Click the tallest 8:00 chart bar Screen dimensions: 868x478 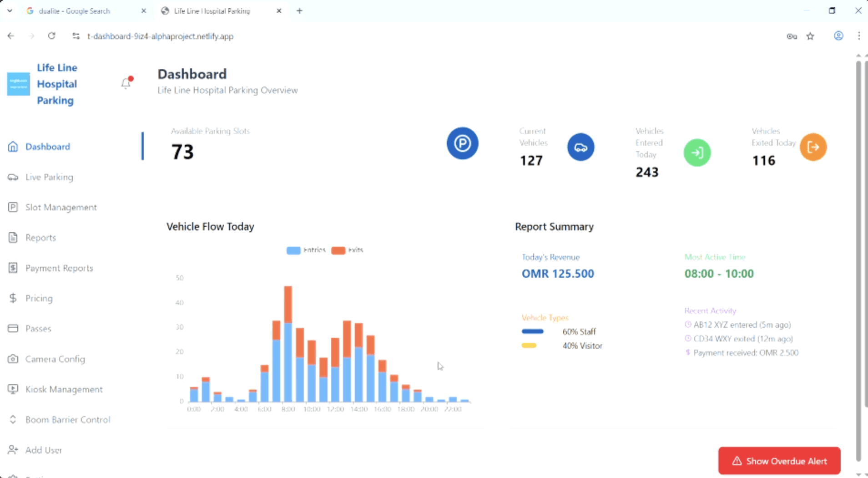coord(288,344)
